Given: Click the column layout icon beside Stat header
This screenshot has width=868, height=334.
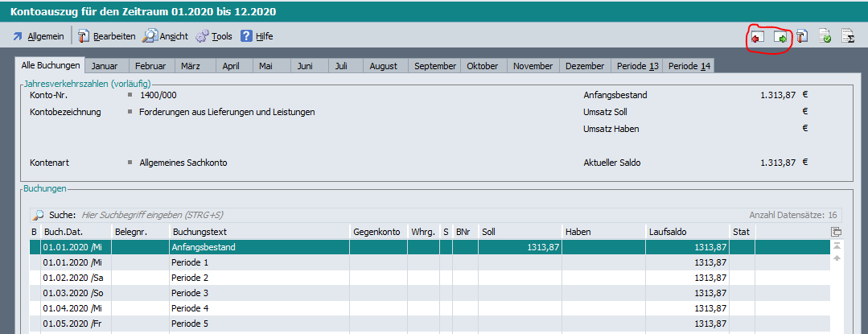Looking at the screenshot, I should [x=837, y=232].
